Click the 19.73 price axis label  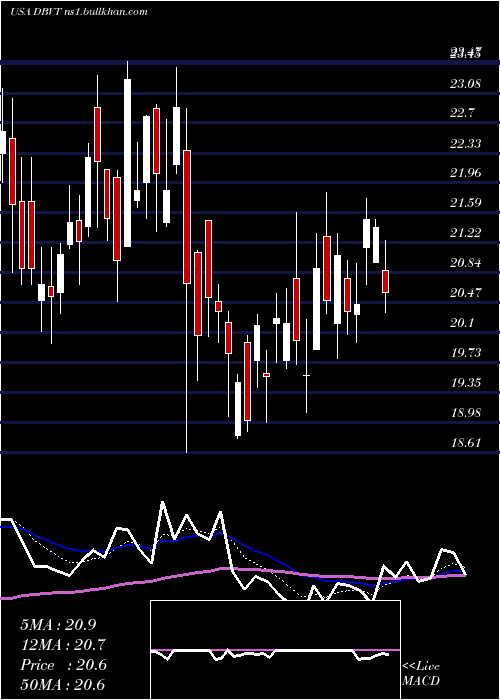pos(466,353)
